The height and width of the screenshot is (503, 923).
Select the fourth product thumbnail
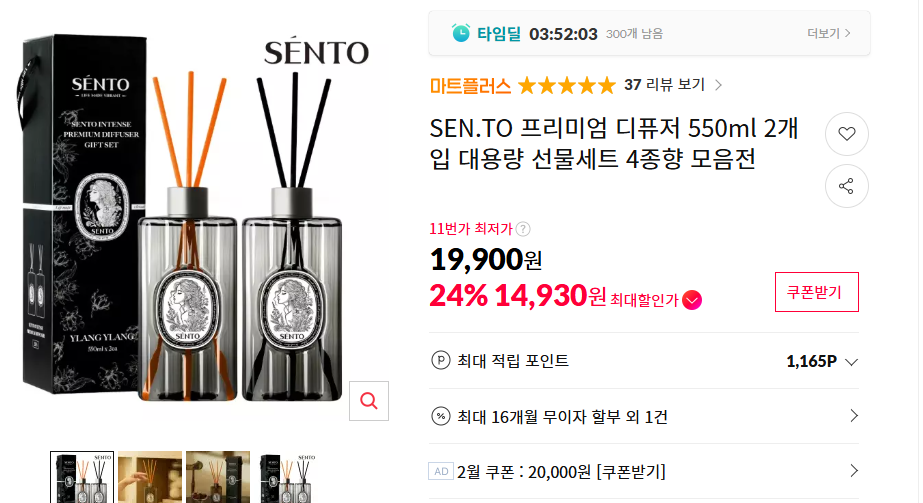click(x=288, y=477)
